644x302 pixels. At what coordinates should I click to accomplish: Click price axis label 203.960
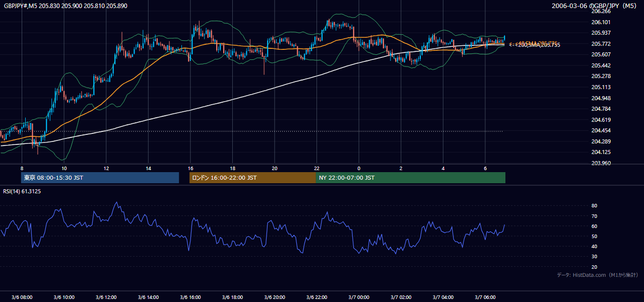(601, 163)
